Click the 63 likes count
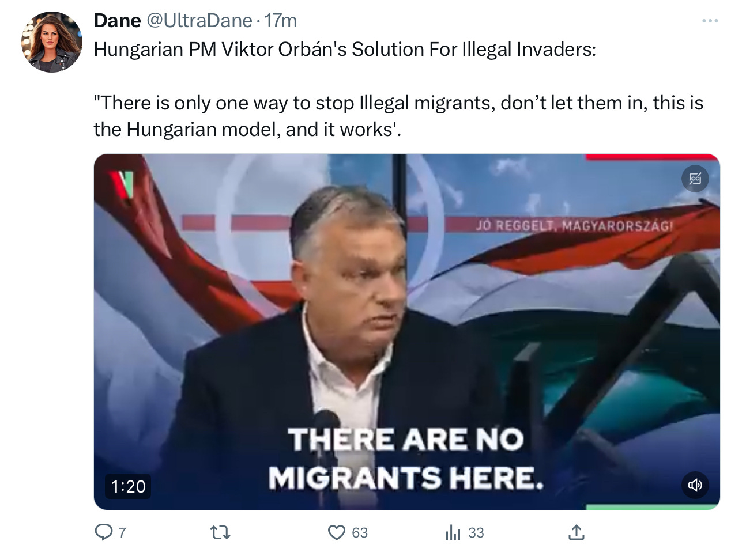746x560 pixels. tap(360, 533)
